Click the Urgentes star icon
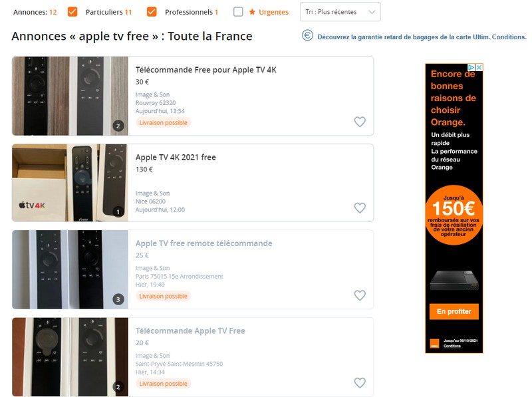This screenshot has height=397, width=532. [252, 12]
